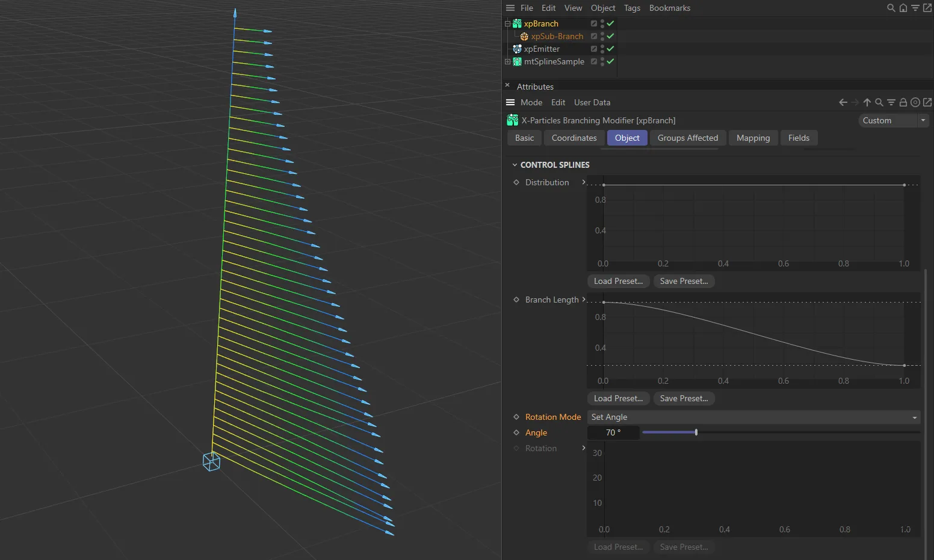This screenshot has height=560, width=934.
Task: Open the Attributes search magnifier
Action: (x=879, y=102)
